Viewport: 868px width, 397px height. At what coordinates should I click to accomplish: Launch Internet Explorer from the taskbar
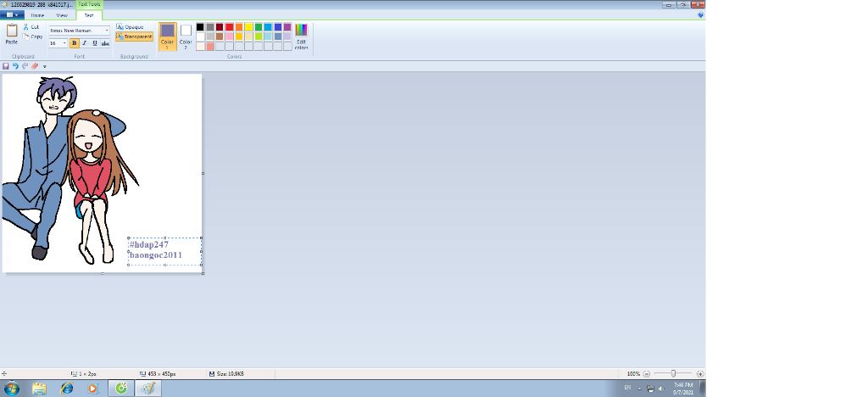(x=67, y=389)
